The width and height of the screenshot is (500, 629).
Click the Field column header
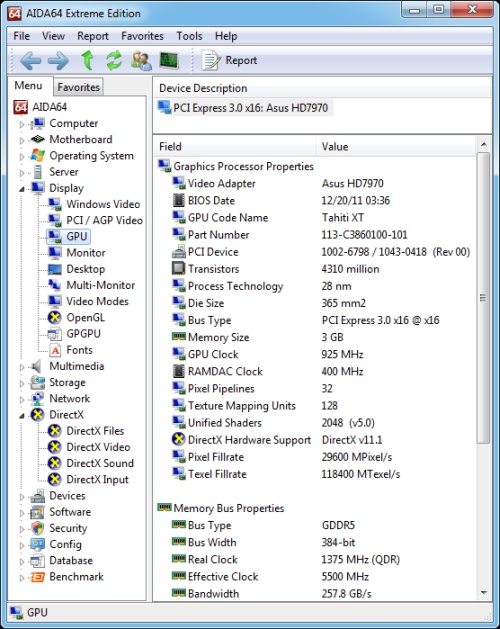(235, 146)
